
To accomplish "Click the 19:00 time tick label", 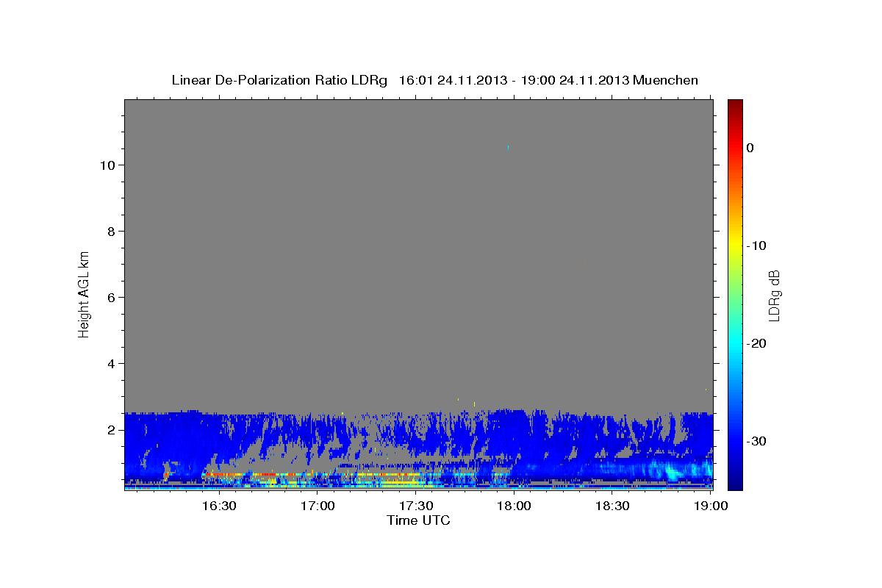I will [x=711, y=506].
